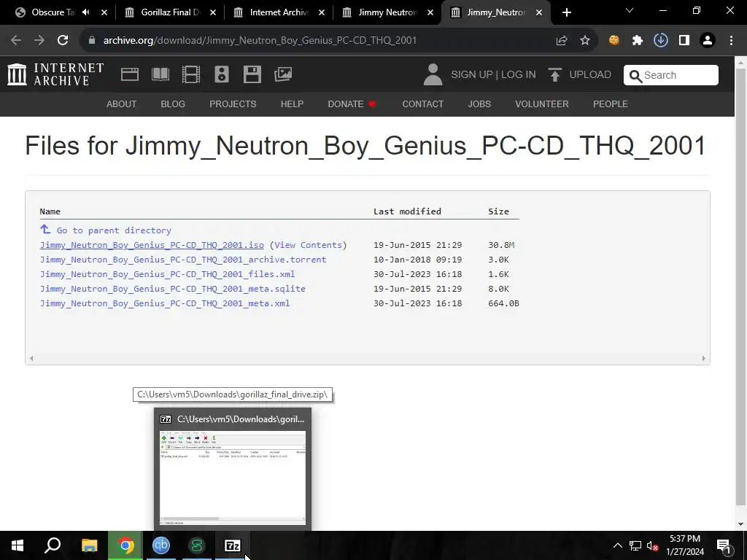
Task: Open File Explorer from the taskbar
Action: coord(89,545)
